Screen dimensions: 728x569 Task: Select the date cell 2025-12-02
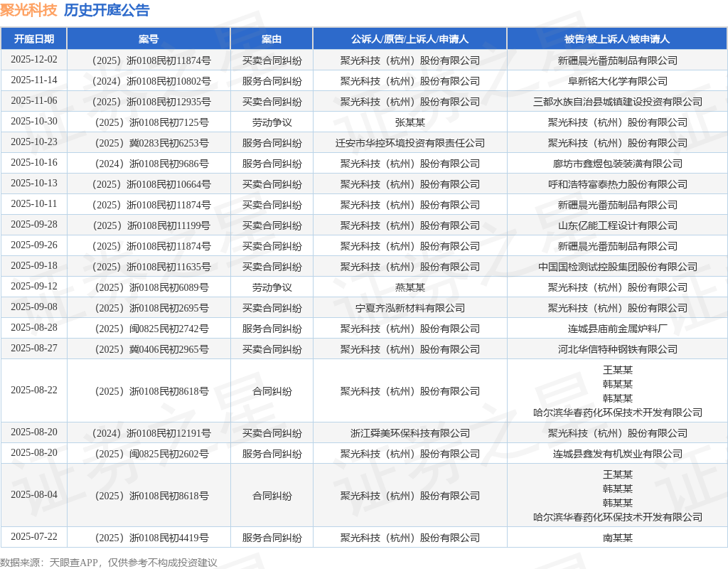(x=34, y=60)
